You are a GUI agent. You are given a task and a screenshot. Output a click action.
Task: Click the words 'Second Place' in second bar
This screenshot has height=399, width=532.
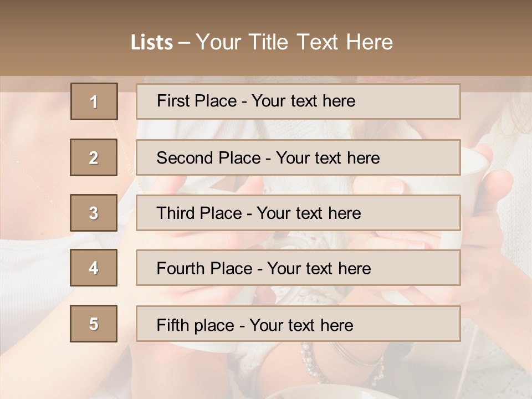point(209,158)
